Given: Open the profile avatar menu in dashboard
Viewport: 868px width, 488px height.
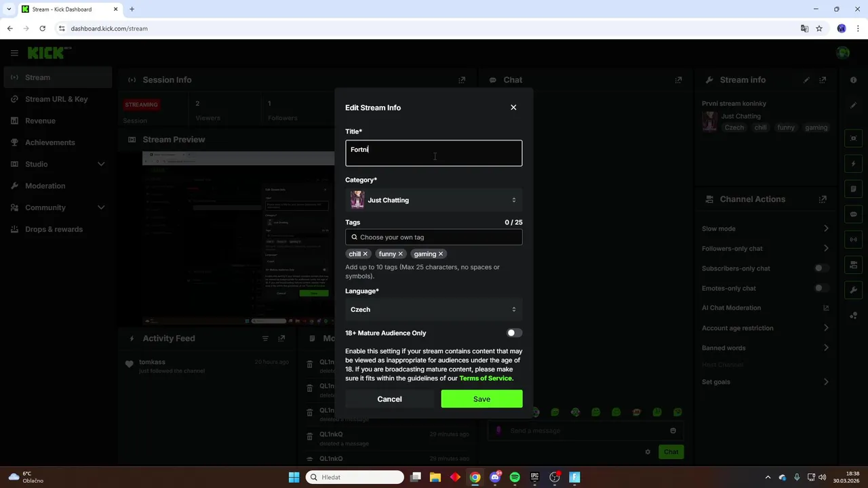Looking at the screenshot, I should coord(843,53).
